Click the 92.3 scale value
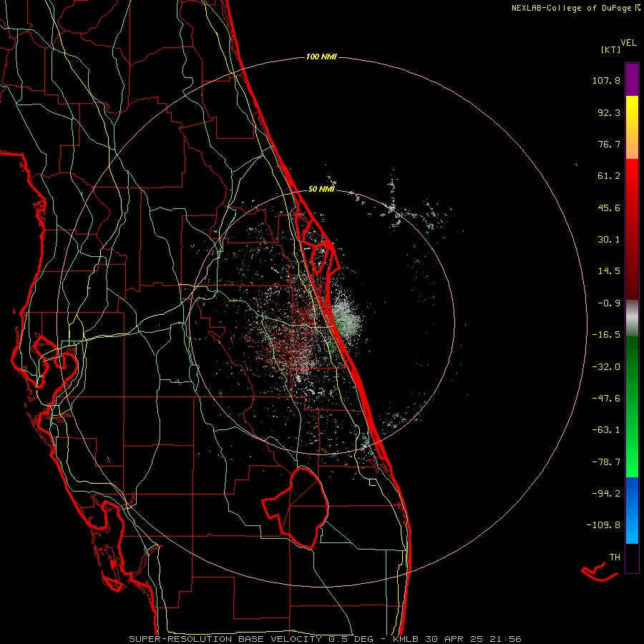This screenshot has width=644, height=644. (609, 112)
